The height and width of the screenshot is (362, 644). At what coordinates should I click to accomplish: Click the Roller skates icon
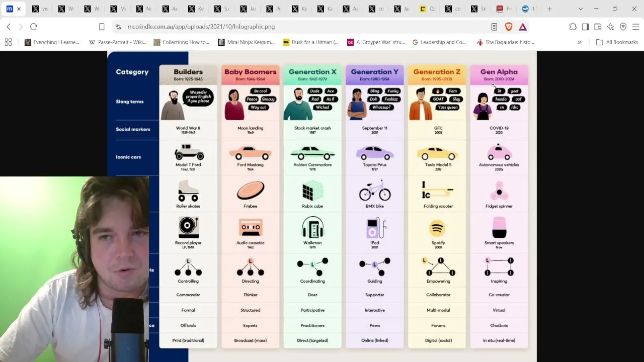pyautogui.click(x=188, y=192)
